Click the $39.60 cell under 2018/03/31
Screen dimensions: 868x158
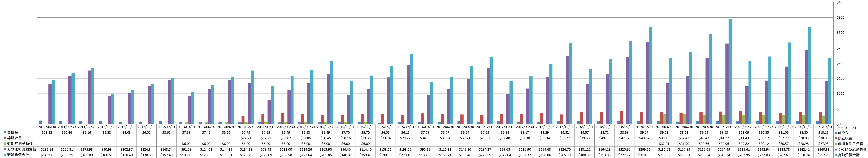pyautogui.click(x=585, y=138)
